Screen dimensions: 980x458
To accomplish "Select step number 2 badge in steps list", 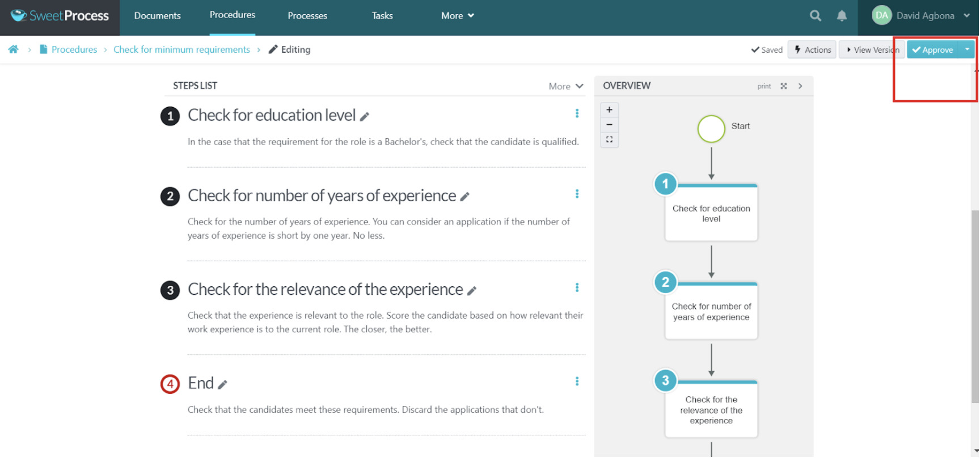I will (170, 197).
